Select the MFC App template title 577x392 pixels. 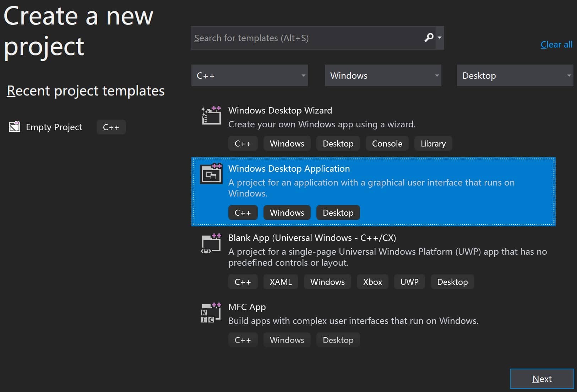tap(247, 307)
